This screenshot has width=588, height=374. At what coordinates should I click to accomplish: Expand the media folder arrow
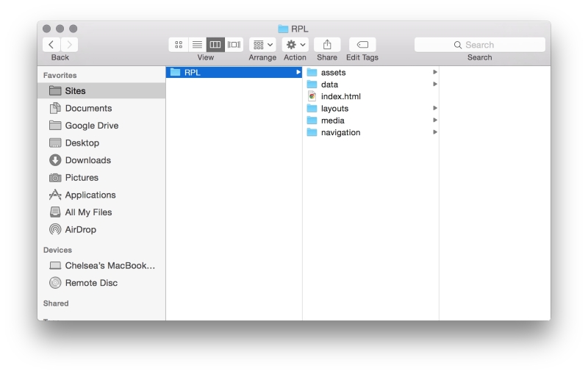coord(435,120)
